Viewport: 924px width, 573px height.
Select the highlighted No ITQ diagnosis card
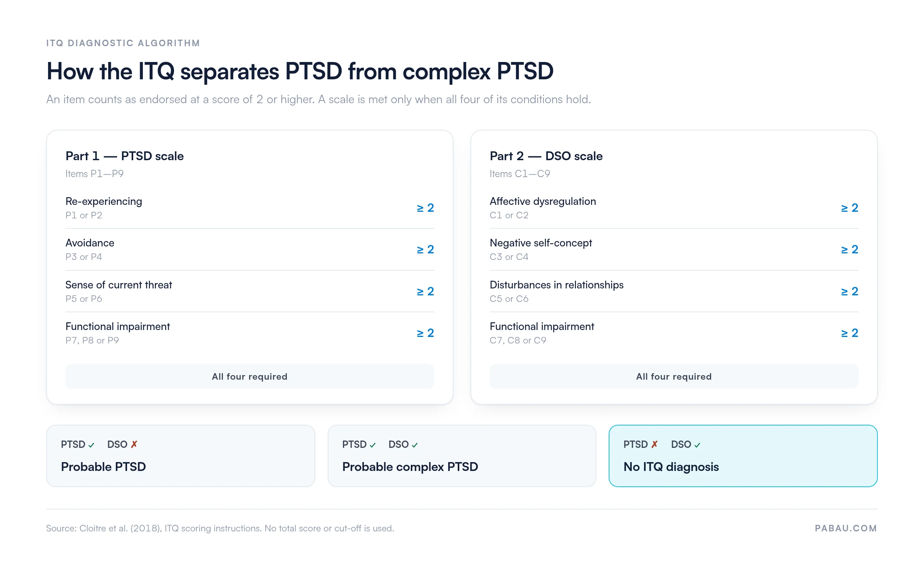coord(743,456)
